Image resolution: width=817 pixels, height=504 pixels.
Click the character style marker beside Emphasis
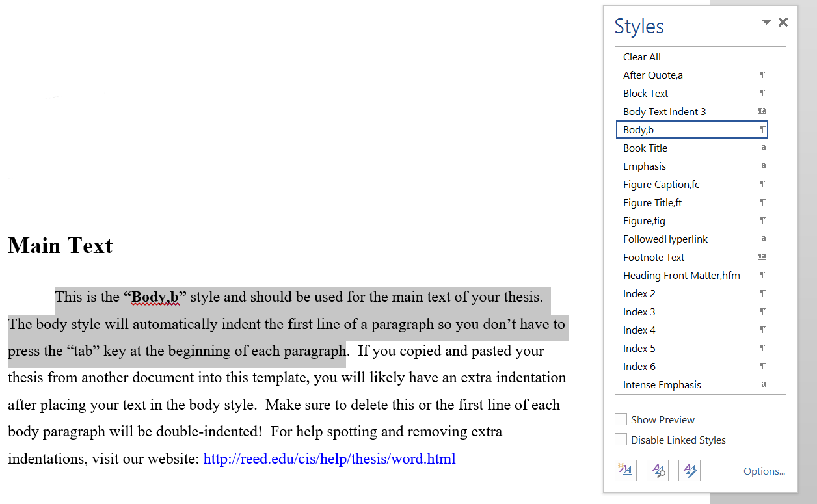click(x=763, y=166)
